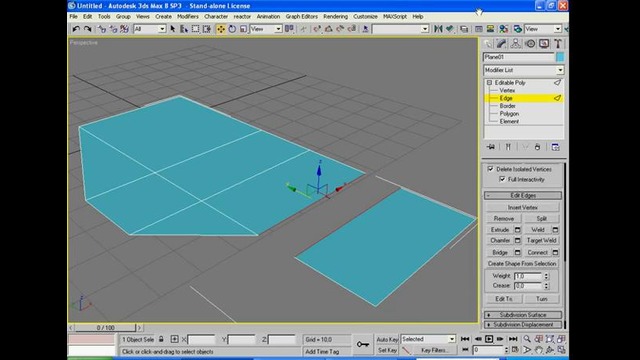
Task: Open the selection filter All dropdown
Action: tap(149, 29)
